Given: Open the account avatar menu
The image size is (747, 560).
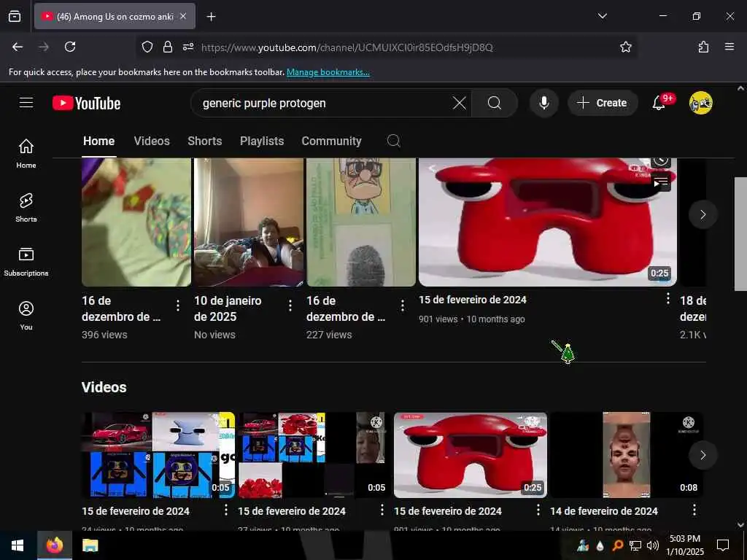Looking at the screenshot, I should pos(700,103).
